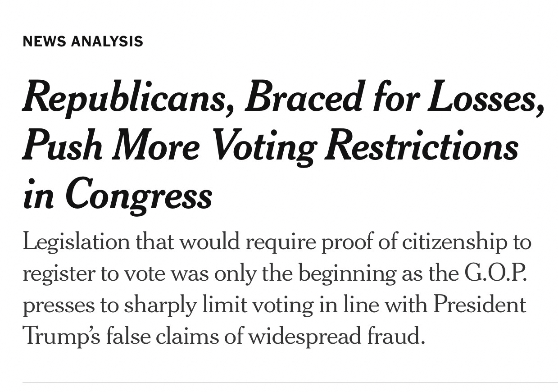Click 'in Congress' on the headline's last line
Image resolution: width=558 pixels, height=392 pixels.
click(x=117, y=194)
